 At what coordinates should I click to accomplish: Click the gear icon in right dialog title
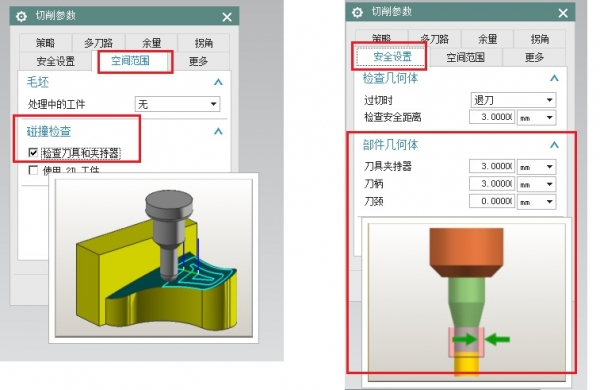(x=357, y=13)
